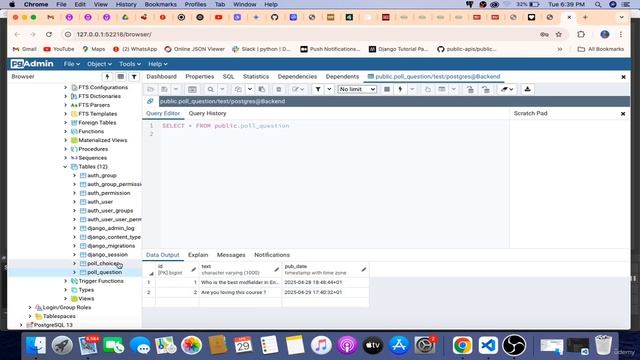Click the 'Are you loving this course ?' cell
The height and width of the screenshot is (360, 640).
pos(240,293)
